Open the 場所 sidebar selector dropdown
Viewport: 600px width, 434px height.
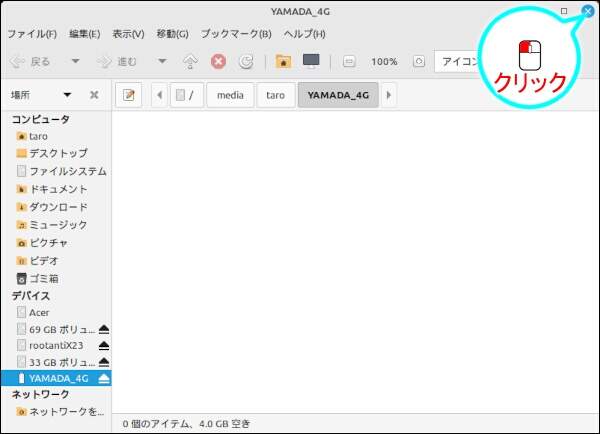(41, 95)
